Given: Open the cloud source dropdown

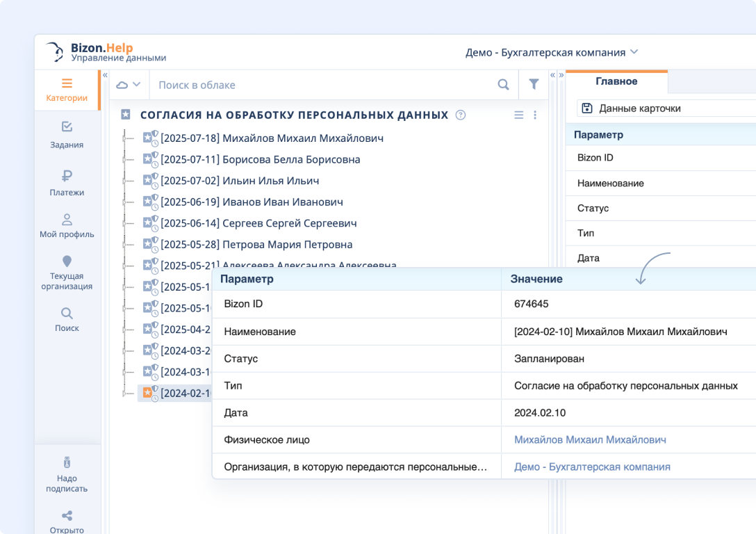Looking at the screenshot, I should [x=129, y=84].
